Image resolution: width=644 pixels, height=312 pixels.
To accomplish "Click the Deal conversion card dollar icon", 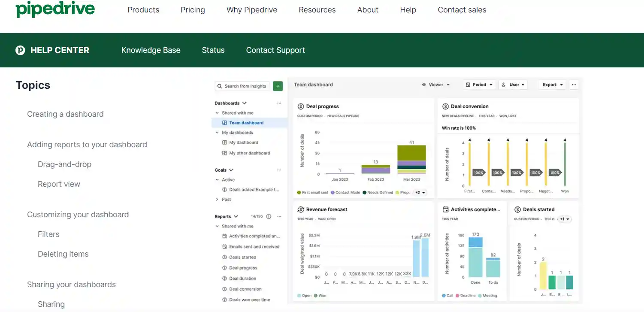I will point(445,106).
